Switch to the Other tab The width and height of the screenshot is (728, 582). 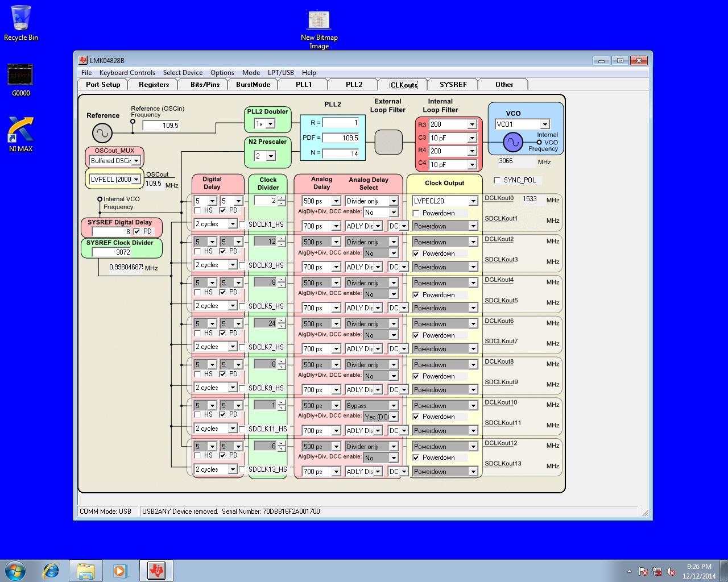tap(504, 85)
